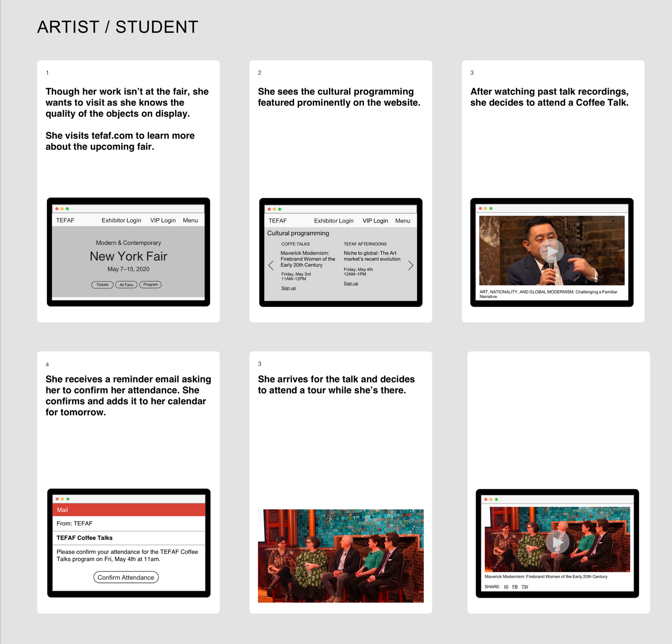
Task: Sign up for Niche to global TEFAF Afternoon
Action: coord(351,284)
